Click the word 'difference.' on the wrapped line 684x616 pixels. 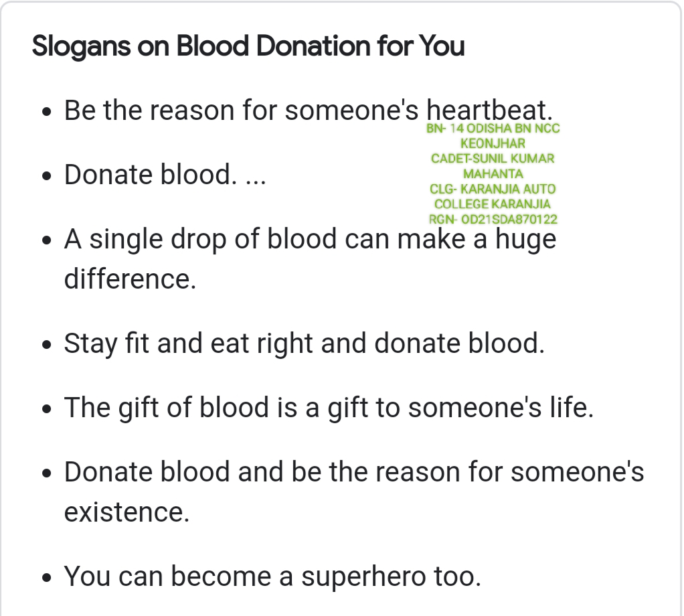(x=130, y=279)
